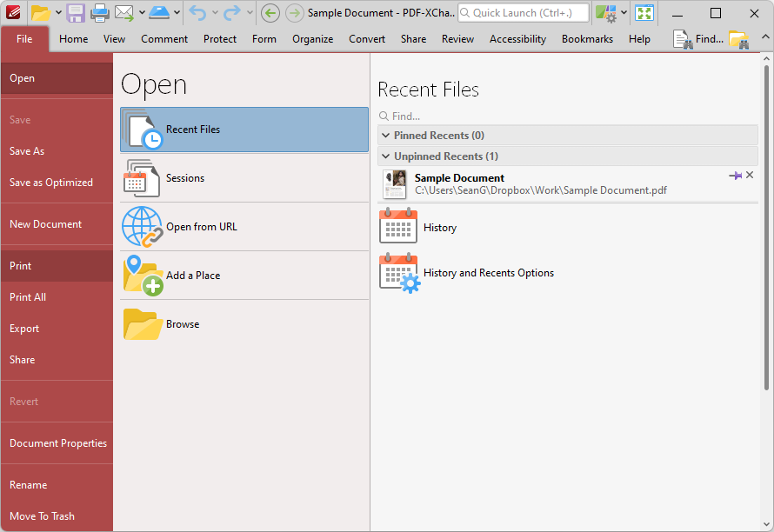Open dropdown arrow next to Email icon
Viewport: 774px width, 532px height.
tap(142, 13)
